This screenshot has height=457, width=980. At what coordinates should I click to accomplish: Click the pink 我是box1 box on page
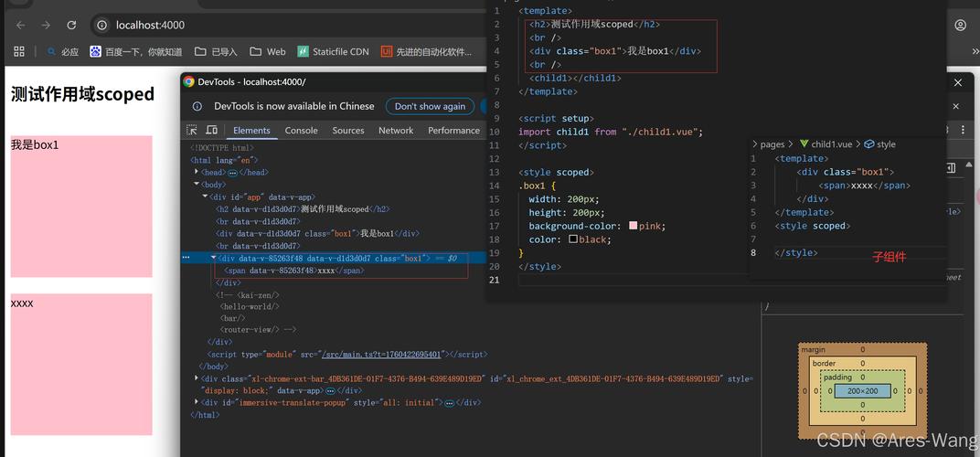tap(81, 207)
